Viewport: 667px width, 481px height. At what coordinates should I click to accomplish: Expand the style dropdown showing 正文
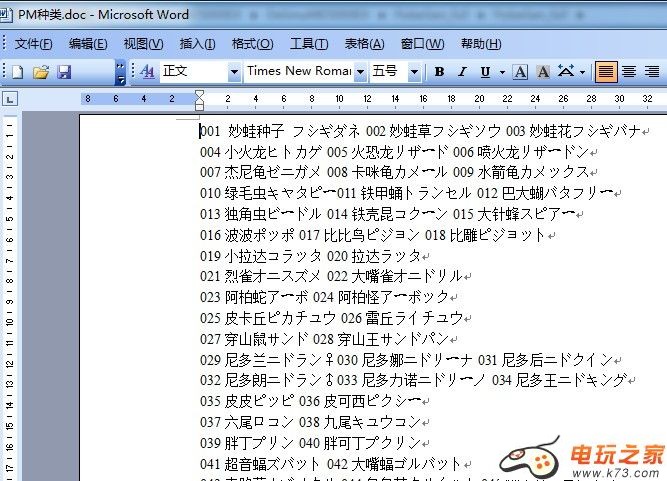pos(234,72)
